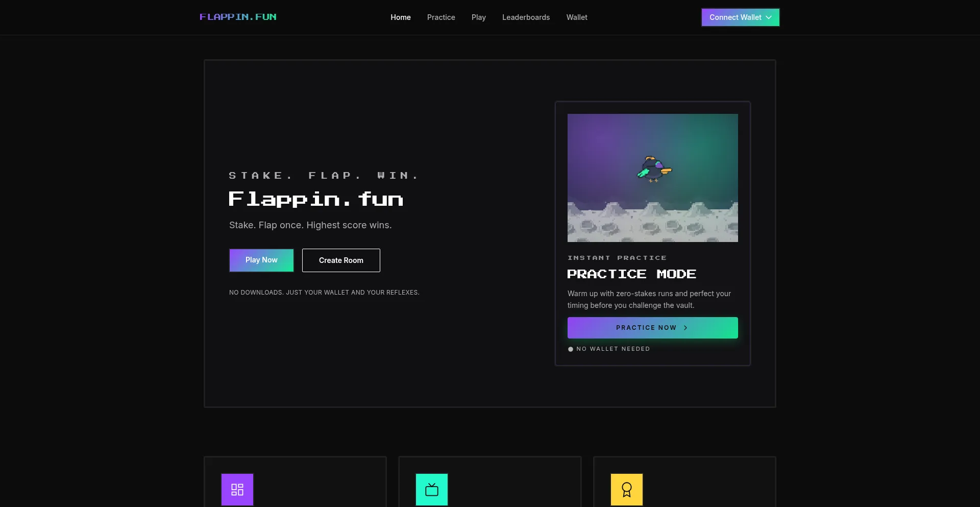Click the teal TV icon
The width and height of the screenshot is (980, 507).
click(432, 489)
